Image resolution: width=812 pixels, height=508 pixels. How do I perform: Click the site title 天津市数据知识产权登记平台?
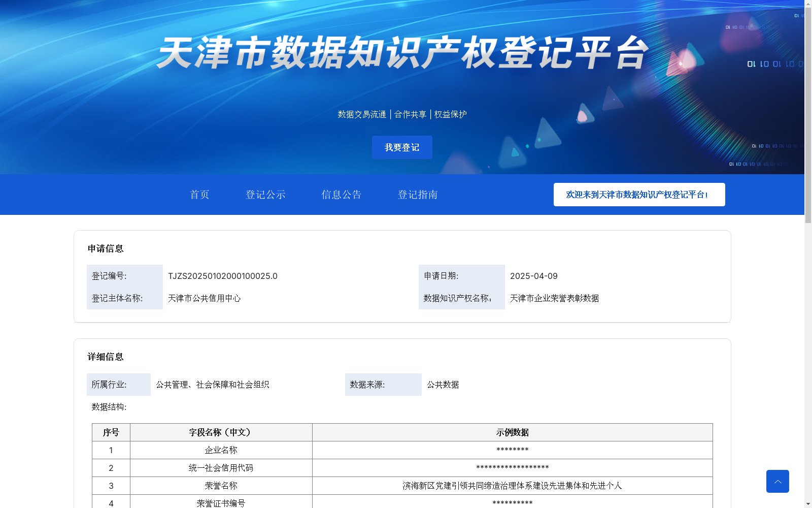402,52
